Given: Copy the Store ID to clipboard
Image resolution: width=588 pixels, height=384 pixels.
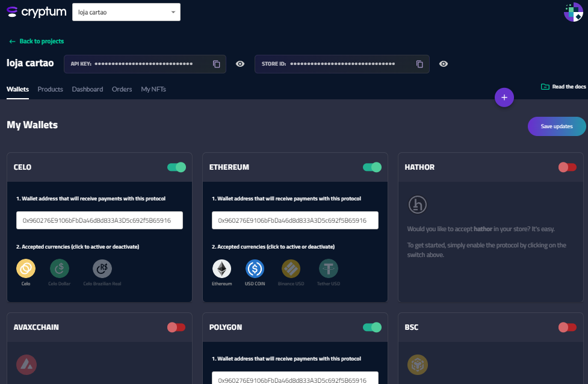Looking at the screenshot, I should 419,64.
